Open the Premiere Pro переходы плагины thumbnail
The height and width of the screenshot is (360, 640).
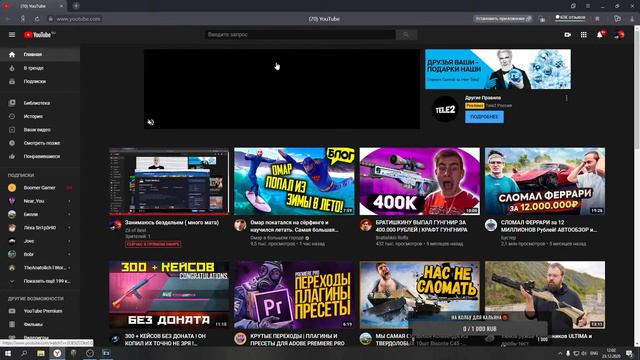point(294,295)
